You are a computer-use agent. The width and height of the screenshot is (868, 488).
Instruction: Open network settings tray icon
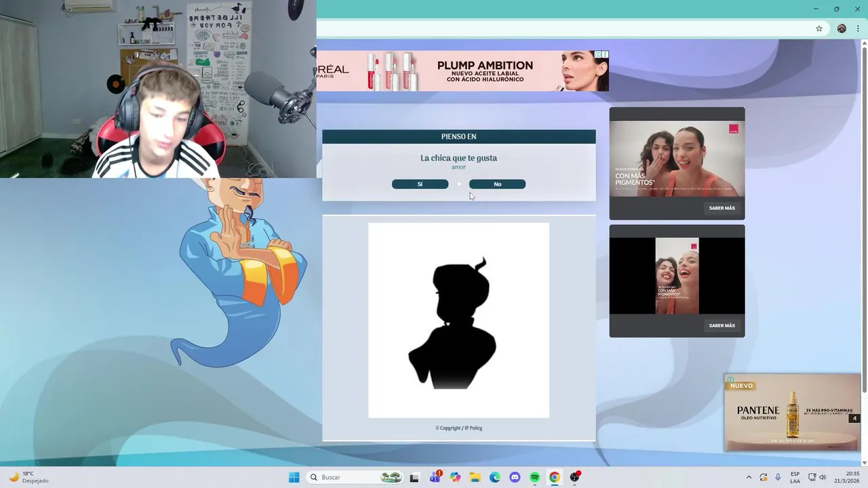click(x=812, y=477)
